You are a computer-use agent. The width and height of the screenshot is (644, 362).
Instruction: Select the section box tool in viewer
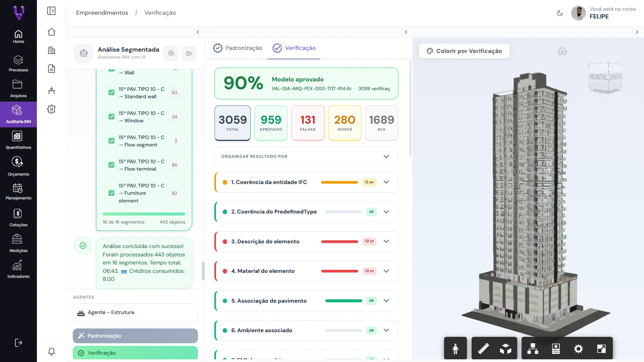(505, 349)
